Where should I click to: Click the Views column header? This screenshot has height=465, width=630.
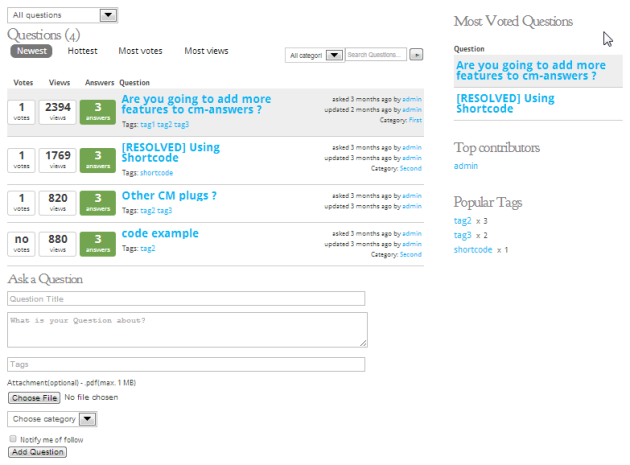coord(59,82)
